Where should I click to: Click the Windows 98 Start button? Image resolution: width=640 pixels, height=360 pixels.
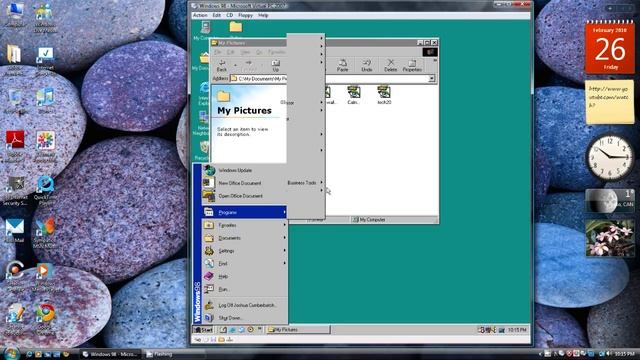203,330
